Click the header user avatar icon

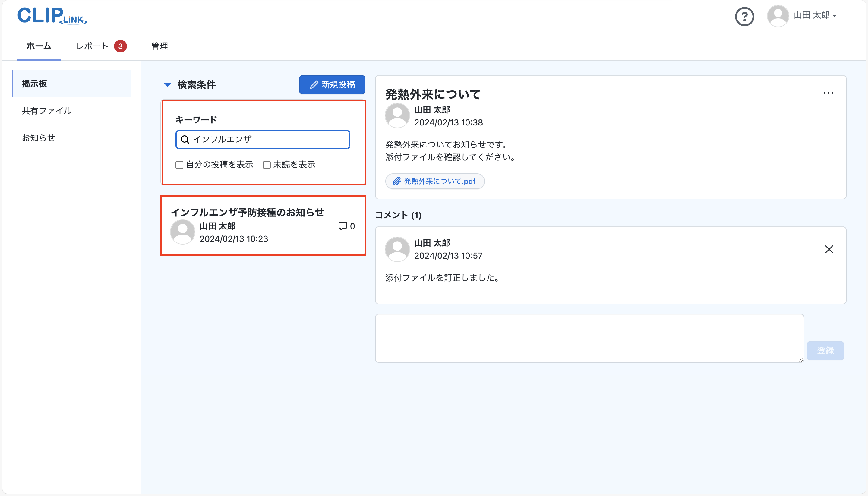click(x=778, y=16)
